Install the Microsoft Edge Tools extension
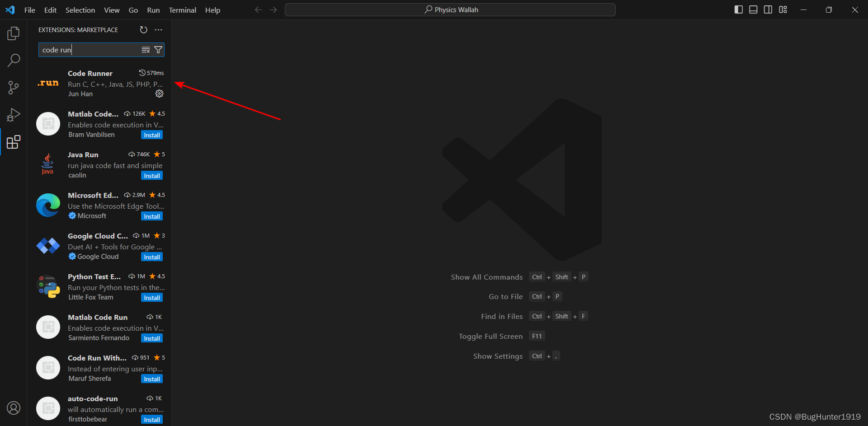868x426 pixels. (152, 216)
